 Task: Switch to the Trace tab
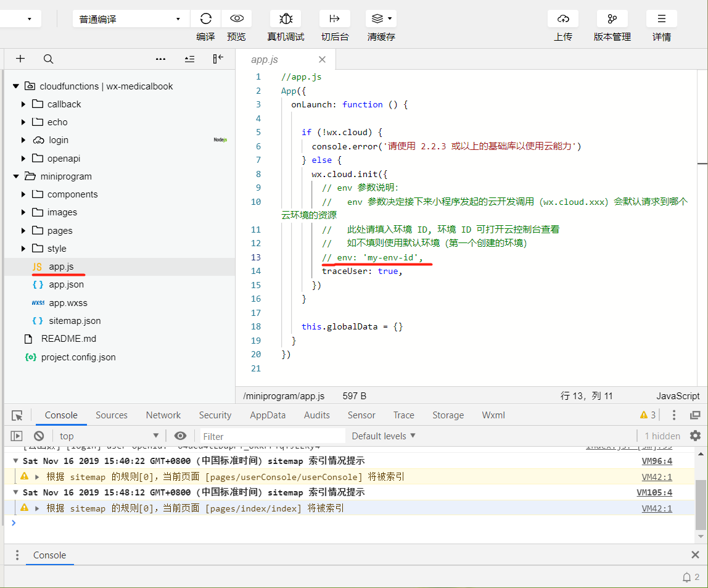pyautogui.click(x=404, y=415)
